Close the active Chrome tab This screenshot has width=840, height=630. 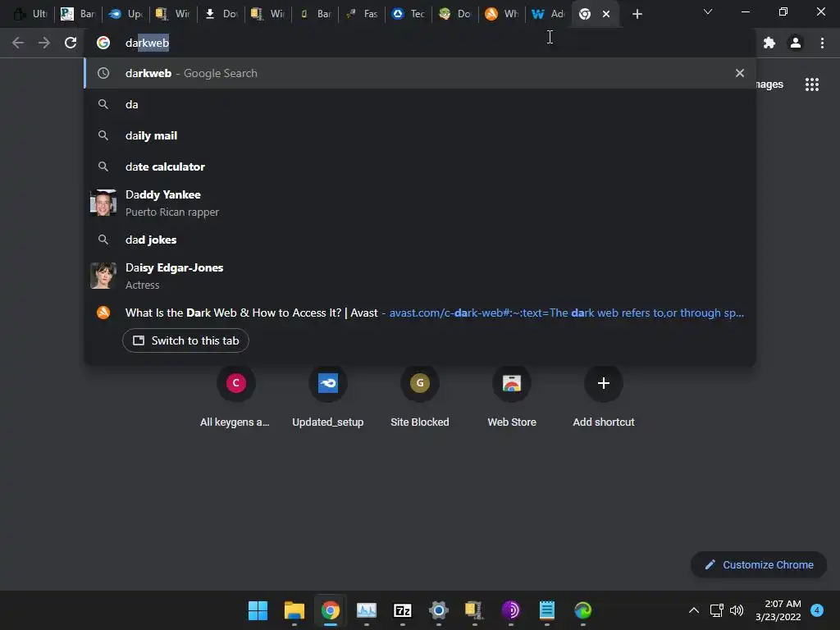[606, 14]
